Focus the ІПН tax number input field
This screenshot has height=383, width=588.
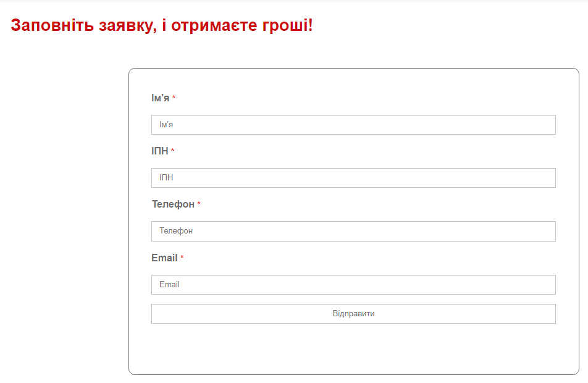(353, 178)
